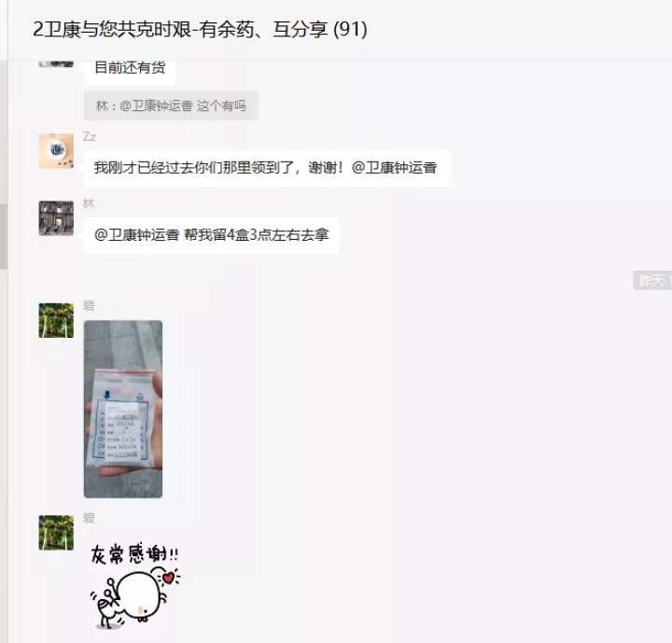Viewport: 672px width, 643px height.
Task: Click the sender name 碧 above the photo
Action: point(89,306)
